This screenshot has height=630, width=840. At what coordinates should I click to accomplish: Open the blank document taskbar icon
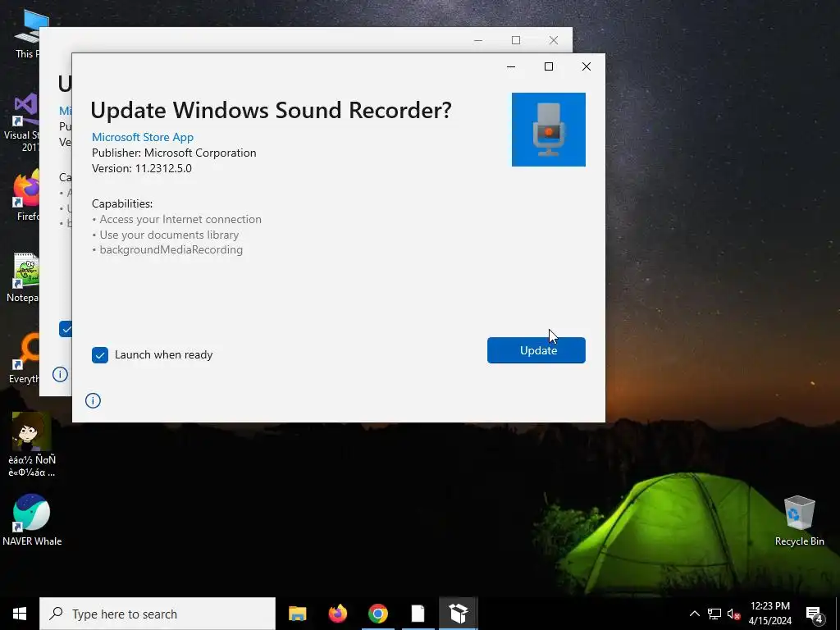[x=418, y=614]
